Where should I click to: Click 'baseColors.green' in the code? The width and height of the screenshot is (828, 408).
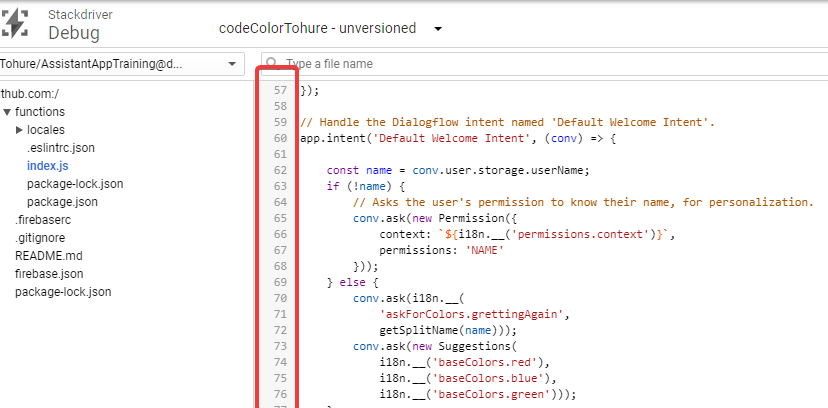[494, 394]
